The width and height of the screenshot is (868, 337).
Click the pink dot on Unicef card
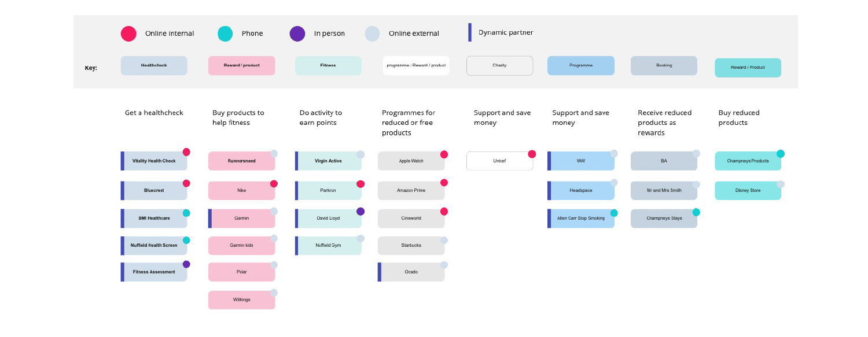532,154
